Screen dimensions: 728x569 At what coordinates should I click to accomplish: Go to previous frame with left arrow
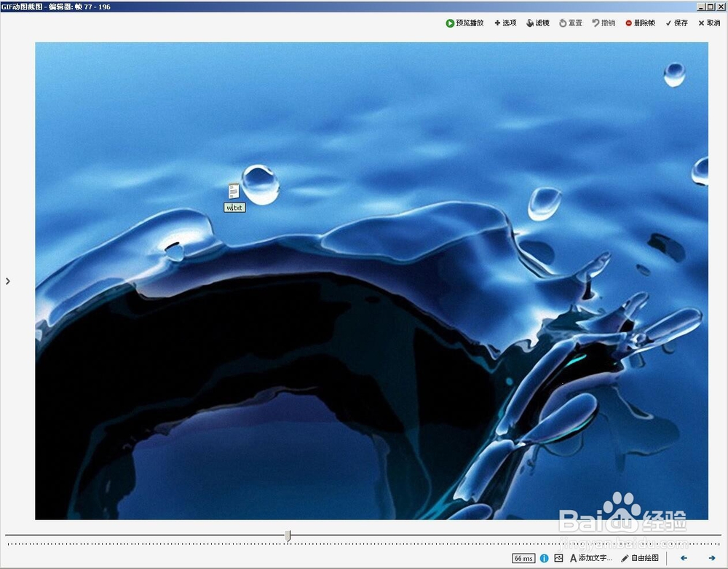tap(684, 558)
